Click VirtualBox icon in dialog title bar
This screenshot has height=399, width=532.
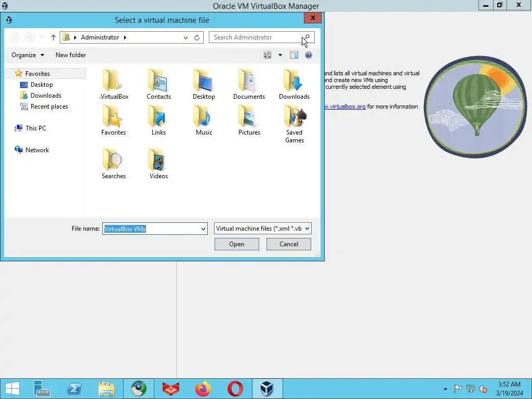pos(9,20)
